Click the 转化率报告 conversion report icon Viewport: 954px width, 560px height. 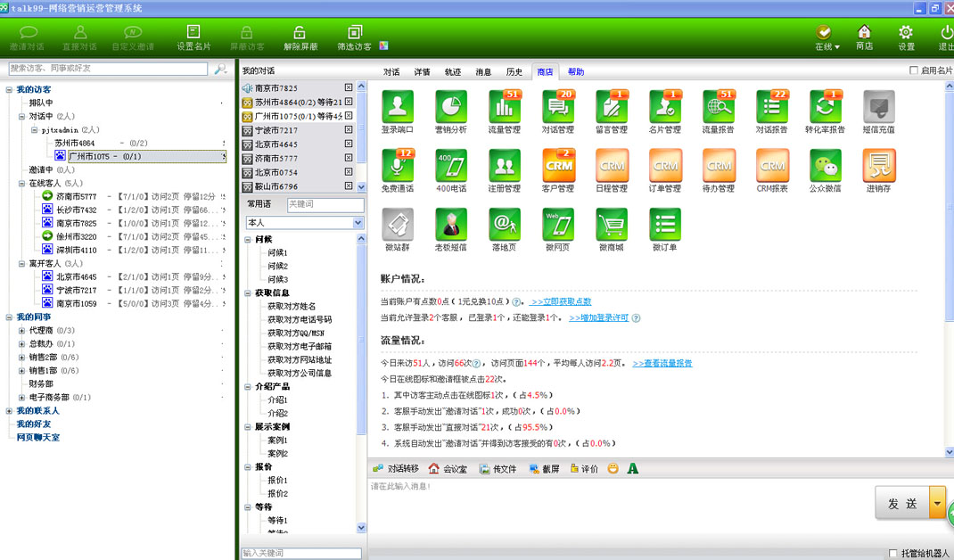pyautogui.click(x=825, y=107)
